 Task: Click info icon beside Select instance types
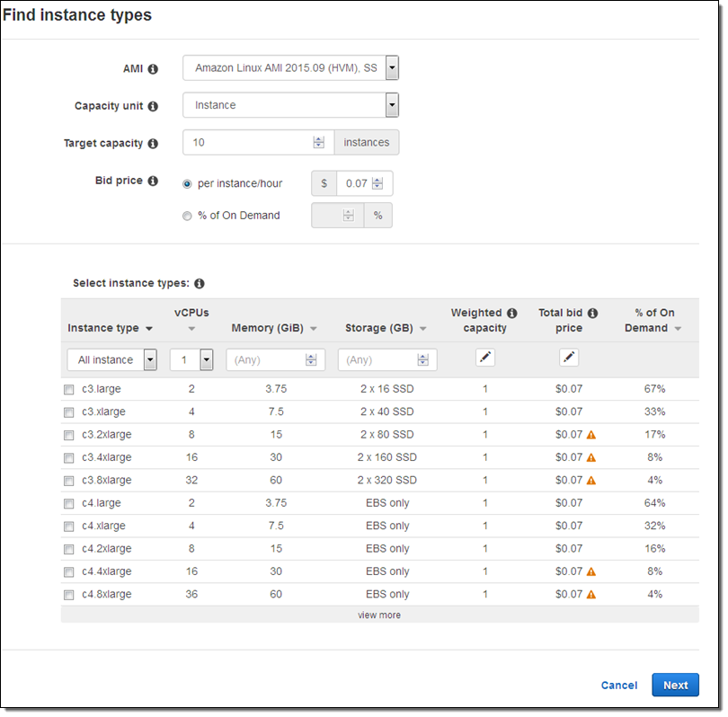200,284
